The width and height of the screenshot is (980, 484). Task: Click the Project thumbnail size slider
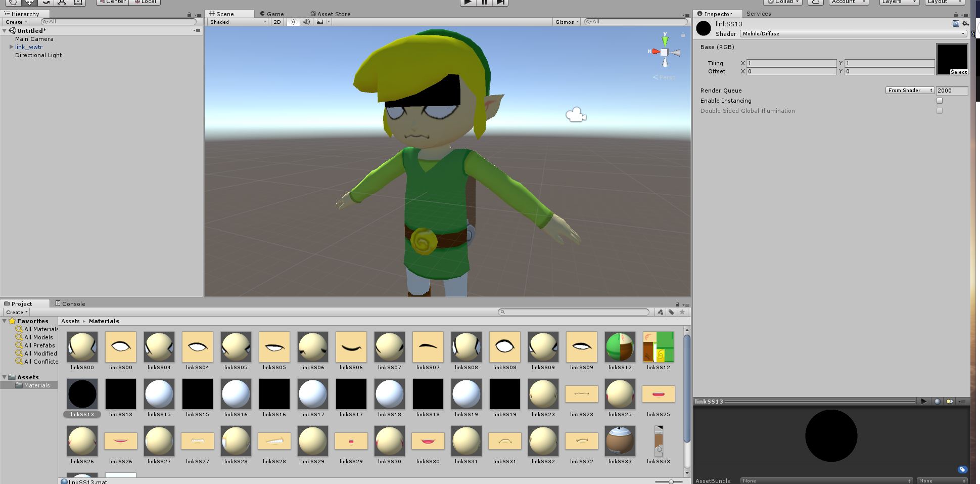pyautogui.click(x=671, y=482)
